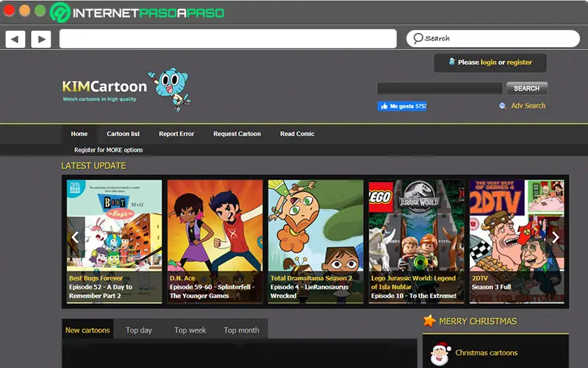Open Best Bugs Forever thumbnail
The width and height of the screenshot is (588, 368).
click(x=115, y=241)
